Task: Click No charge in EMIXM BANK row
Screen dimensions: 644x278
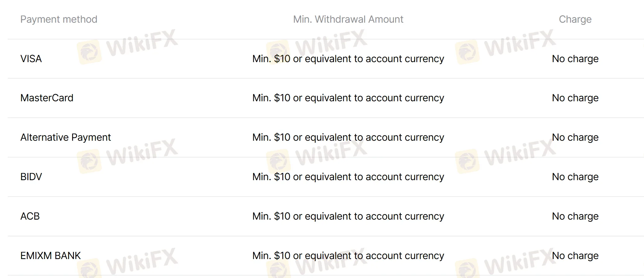Action: click(575, 256)
